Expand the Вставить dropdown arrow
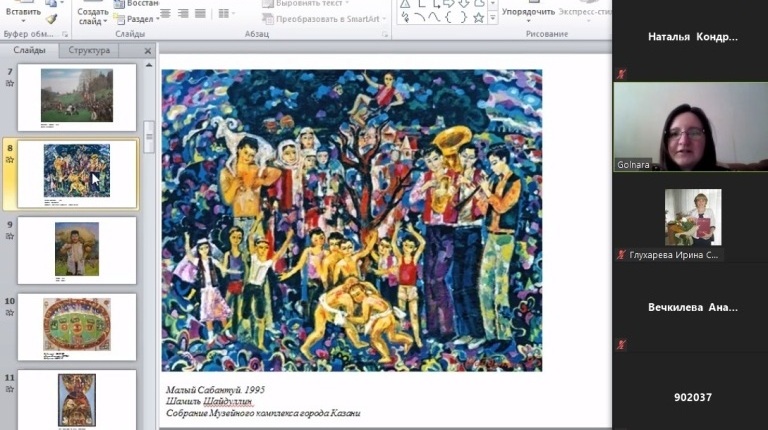 point(23,21)
